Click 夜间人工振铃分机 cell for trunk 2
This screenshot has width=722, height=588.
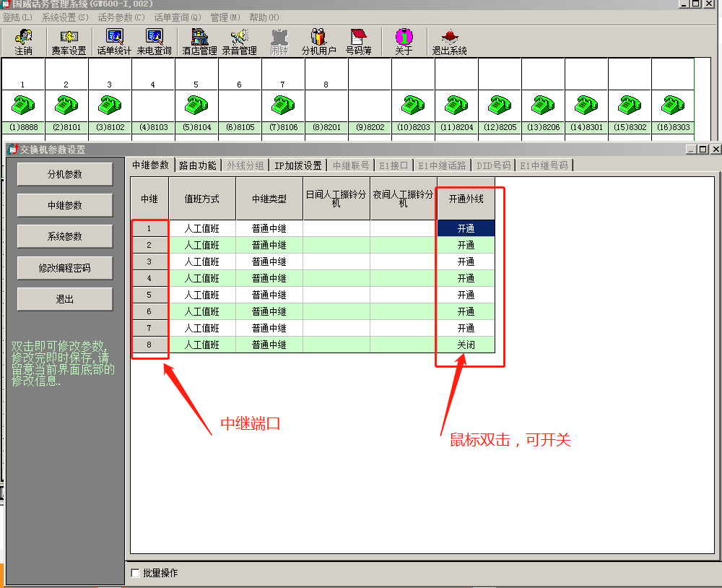pyautogui.click(x=404, y=245)
